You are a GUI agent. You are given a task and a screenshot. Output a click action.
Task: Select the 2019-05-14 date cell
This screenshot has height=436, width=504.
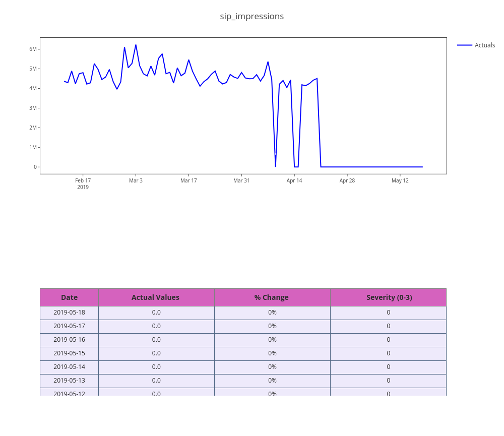click(70, 367)
